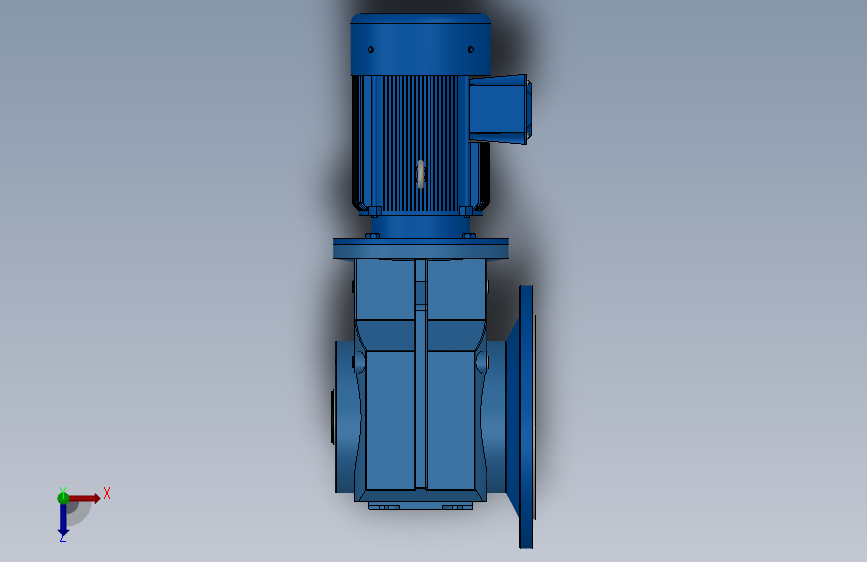Select the motor terminal box
The width and height of the screenshot is (867, 562).
(500, 109)
